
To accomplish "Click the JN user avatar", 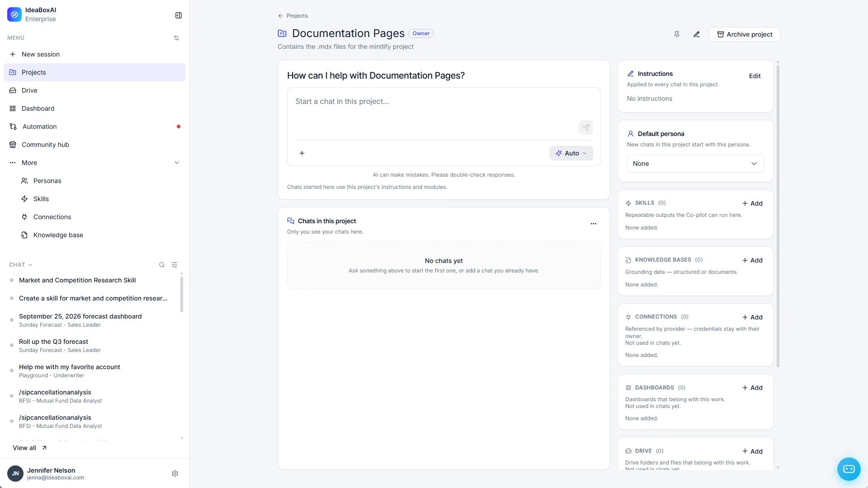I will 15,474.
